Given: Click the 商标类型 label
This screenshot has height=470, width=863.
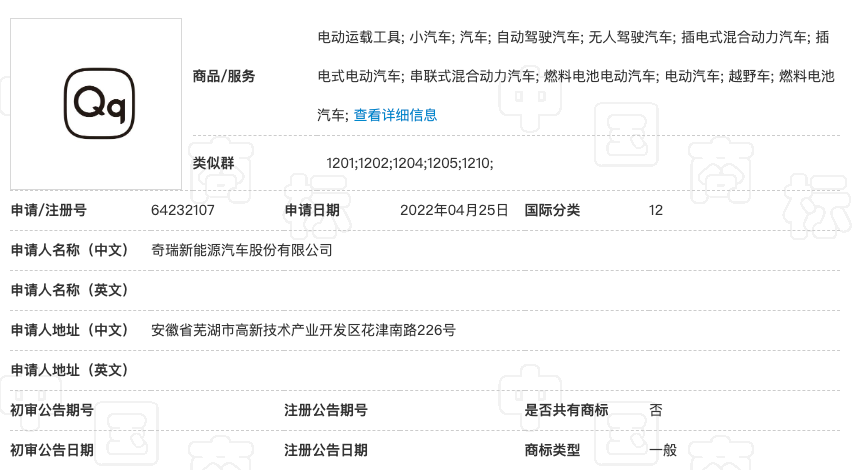Looking at the screenshot, I should pyautogui.click(x=552, y=450).
